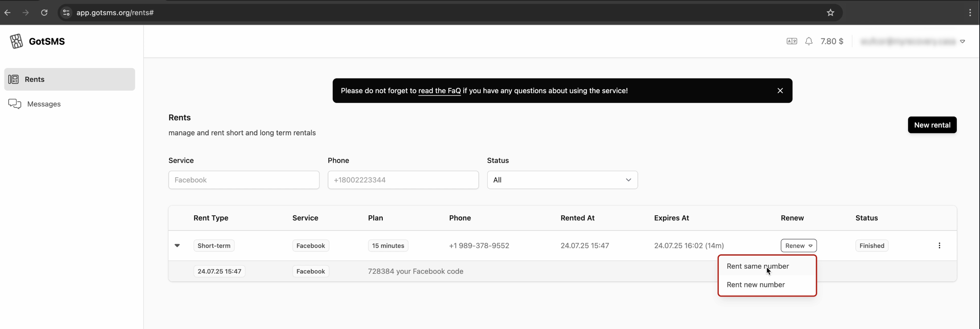The height and width of the screenshot is (329, 980).
Task: Click the Rented At column header
Action: (577, 218)
